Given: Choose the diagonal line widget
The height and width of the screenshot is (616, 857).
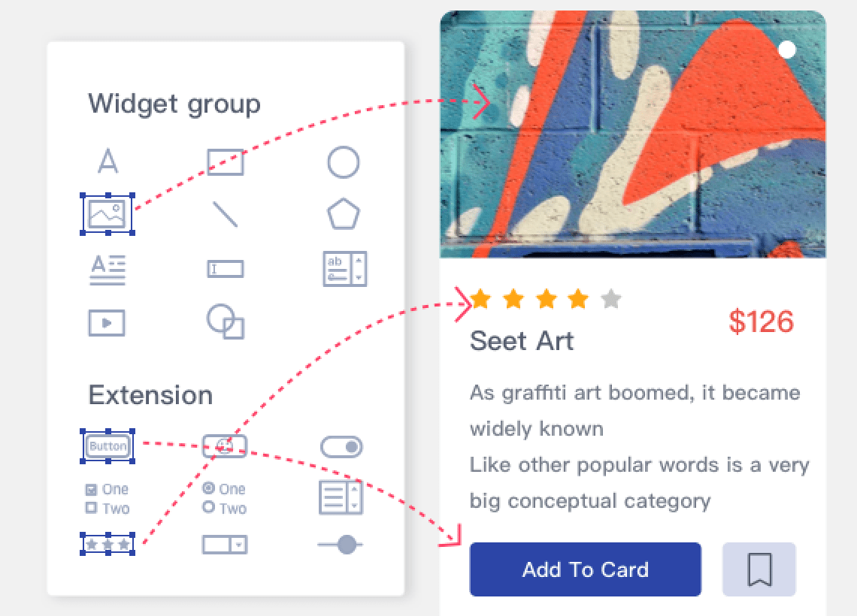Looking at the screenshot, I should (x=225, y=214).
